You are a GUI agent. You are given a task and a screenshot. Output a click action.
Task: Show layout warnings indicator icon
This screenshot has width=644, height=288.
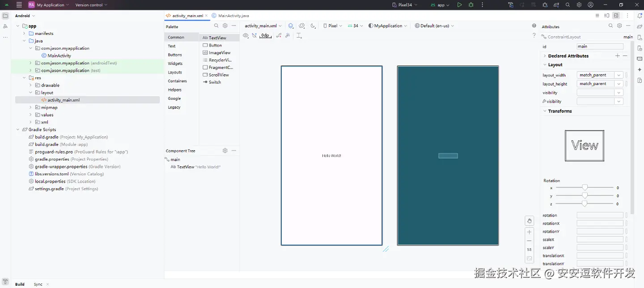(534, 26)
